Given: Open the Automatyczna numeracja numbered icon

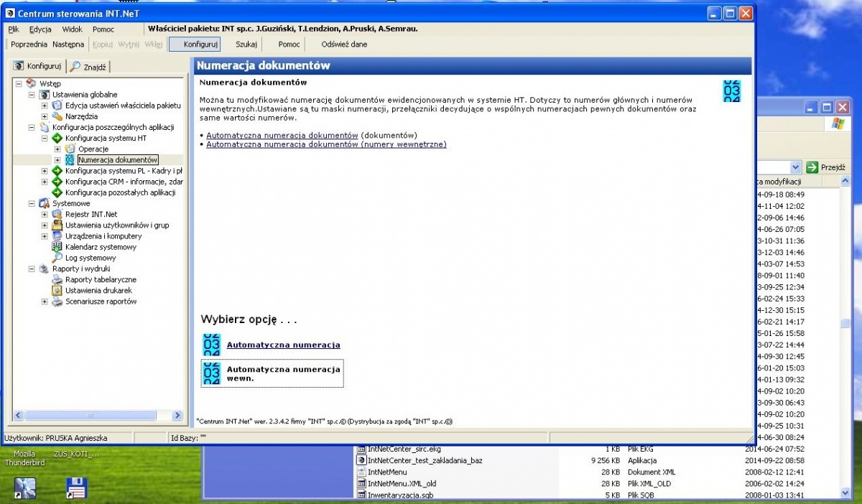Looking at the screenshot, I should 211,345.
